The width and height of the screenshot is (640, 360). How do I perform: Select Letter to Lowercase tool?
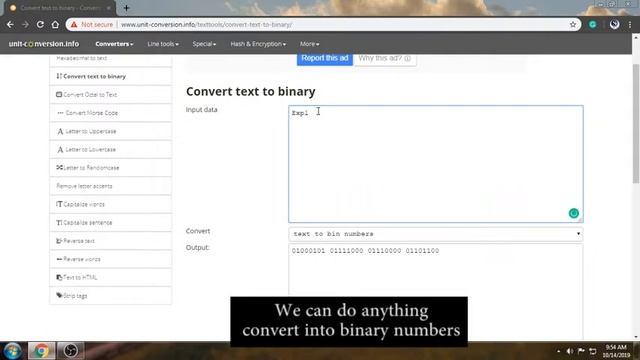[x=111, y=150]
